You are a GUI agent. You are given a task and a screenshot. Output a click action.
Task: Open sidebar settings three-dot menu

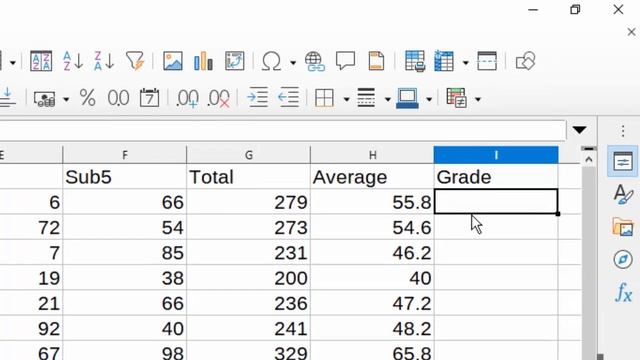[623, 131]
